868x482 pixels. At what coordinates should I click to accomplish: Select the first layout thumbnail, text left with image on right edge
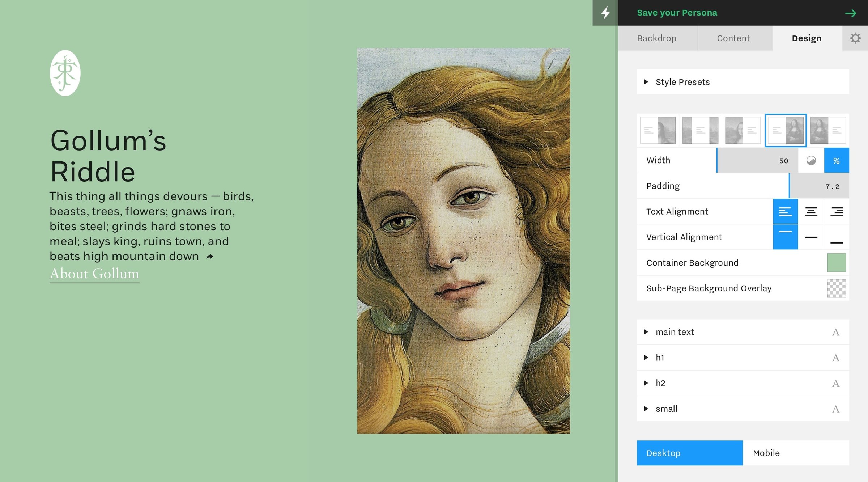tap(658, 130)
